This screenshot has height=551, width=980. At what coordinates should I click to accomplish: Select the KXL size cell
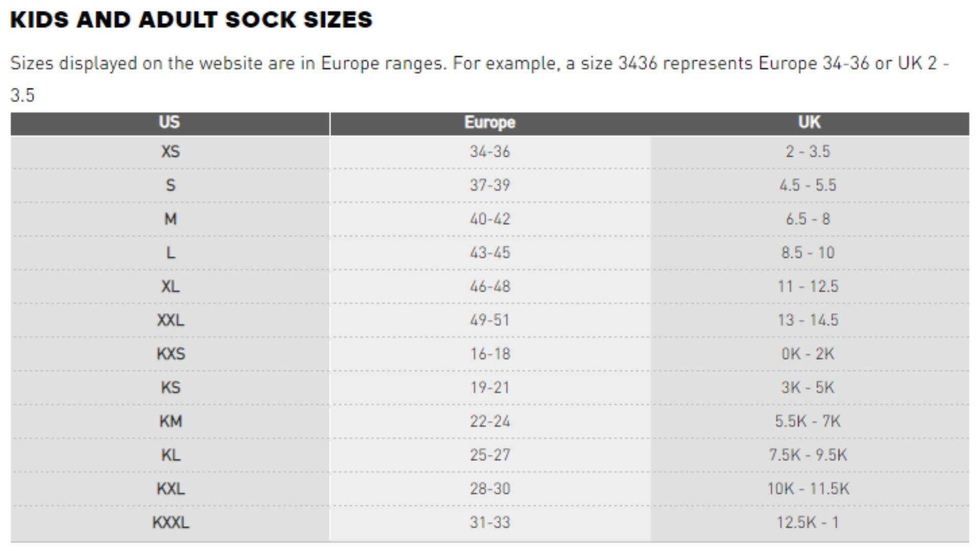tap(170, 489)
